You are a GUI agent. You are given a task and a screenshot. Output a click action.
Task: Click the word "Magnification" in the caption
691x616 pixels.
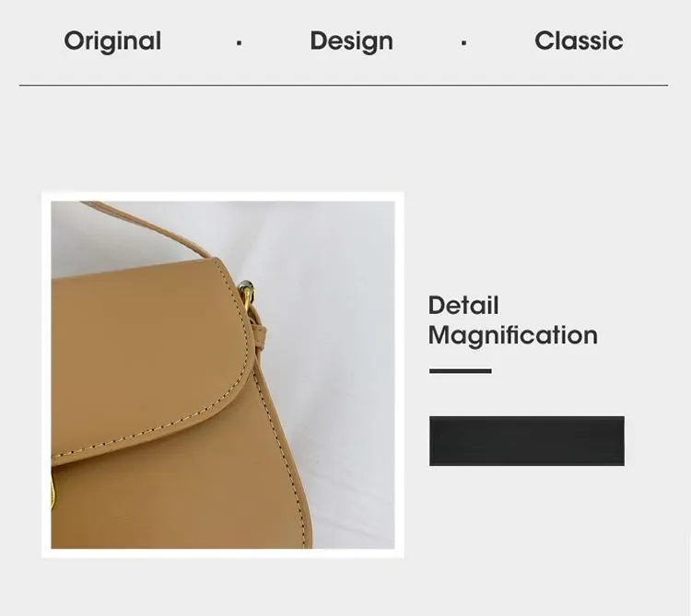coord(513,335)
